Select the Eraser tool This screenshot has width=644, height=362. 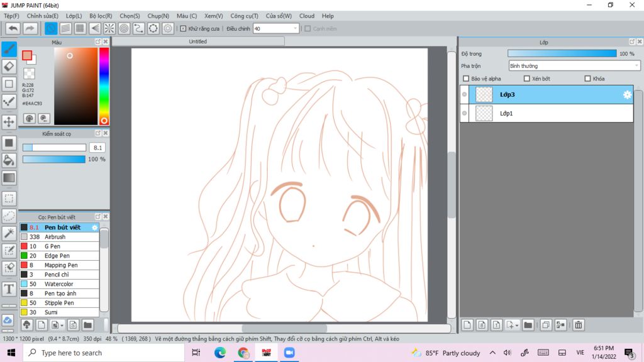point(9,67)
